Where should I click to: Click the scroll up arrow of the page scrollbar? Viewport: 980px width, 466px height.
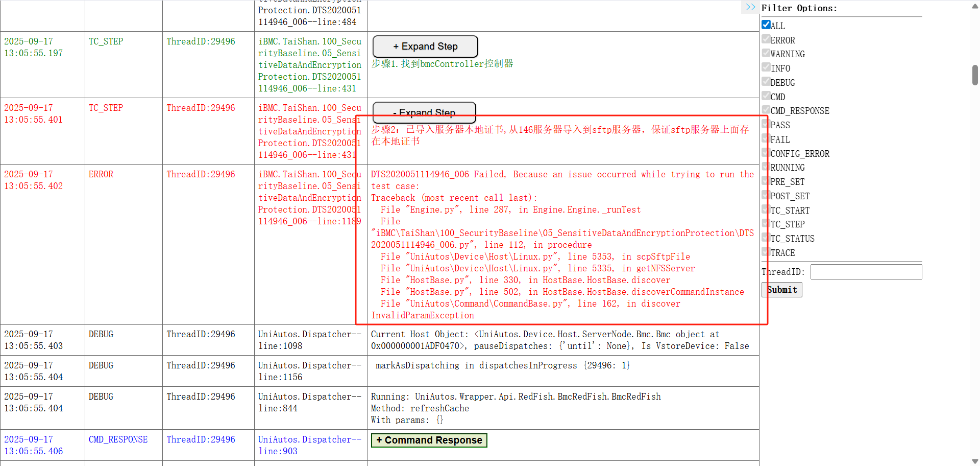[975, 6]
